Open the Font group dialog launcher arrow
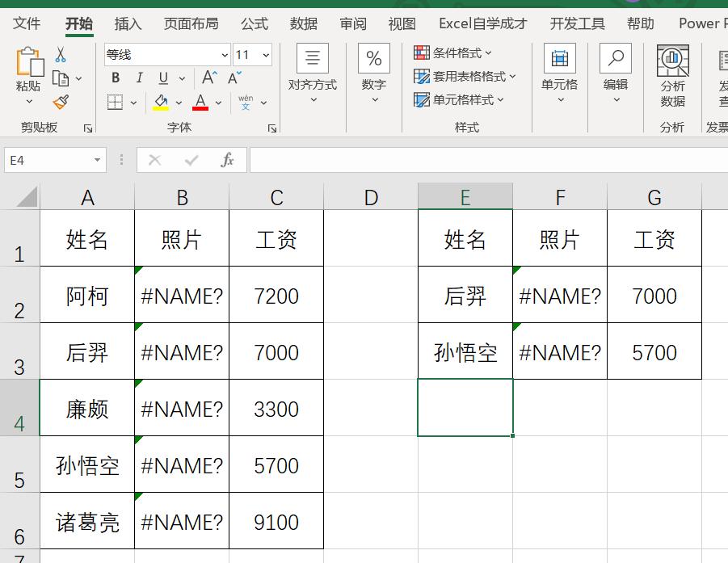The width and height of the screenshot is (728, 563). [272, 128]
